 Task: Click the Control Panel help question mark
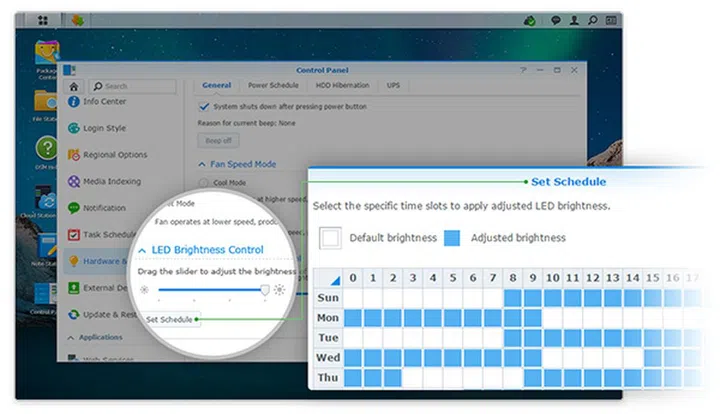523,70
